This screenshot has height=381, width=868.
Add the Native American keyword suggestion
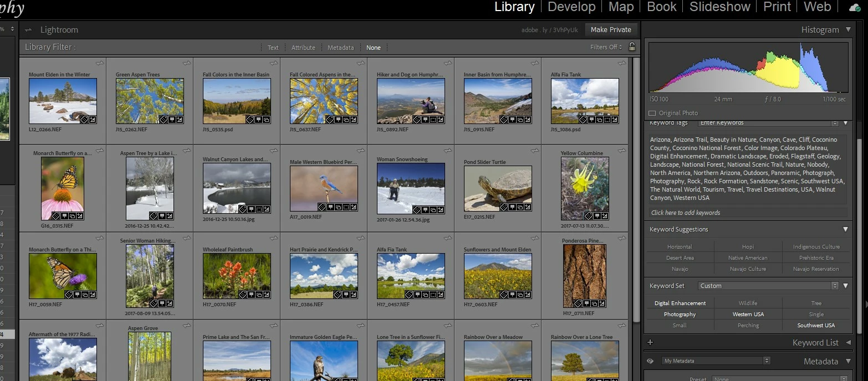point(748,258)
